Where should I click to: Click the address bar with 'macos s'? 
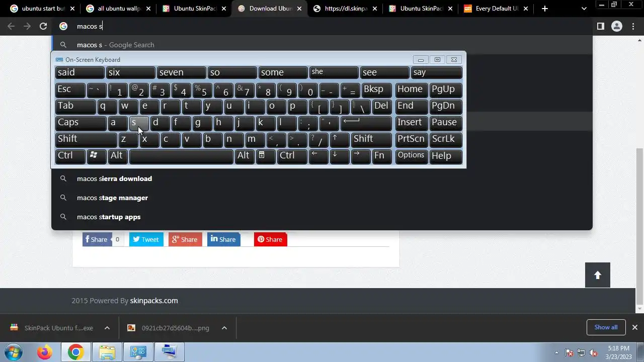click(x=322, y=26)
